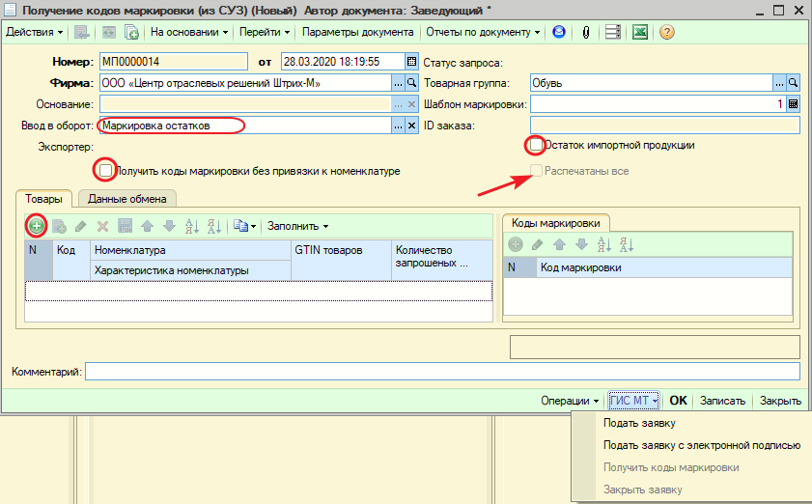Image resolution: width=812 pixels, height=504 pixels.
Task: Open the Отчеты по документу dropdown
Action: [x=483, y=32]
